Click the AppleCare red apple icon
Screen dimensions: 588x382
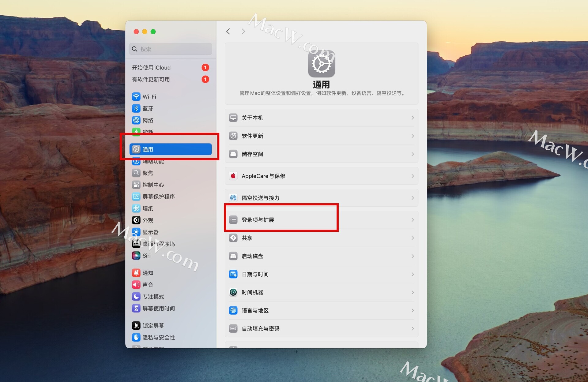(x=233, y=176)
